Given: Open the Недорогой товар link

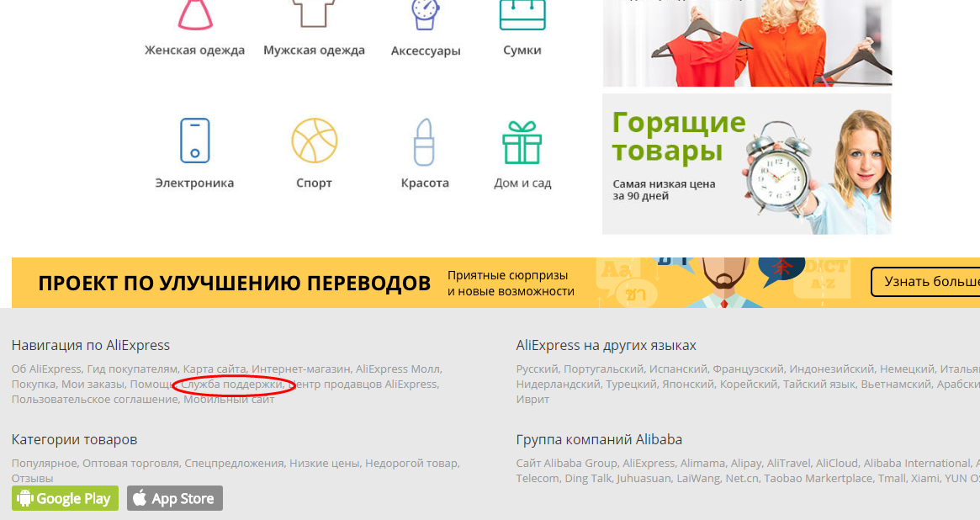Looking at the screenshot, I should 411,463.
